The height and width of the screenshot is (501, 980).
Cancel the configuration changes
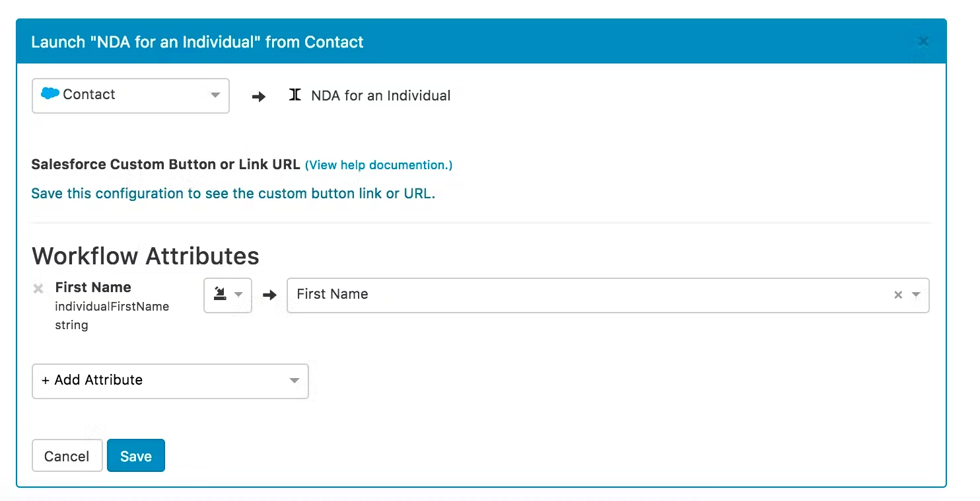click(x=67, y=455)
